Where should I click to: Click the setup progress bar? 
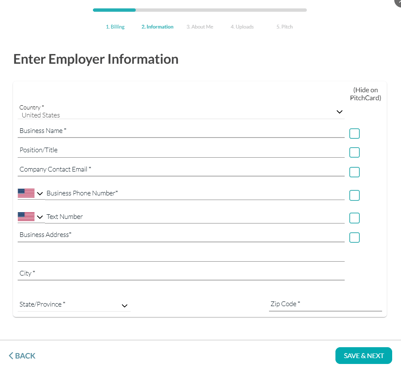pos(200,10)
